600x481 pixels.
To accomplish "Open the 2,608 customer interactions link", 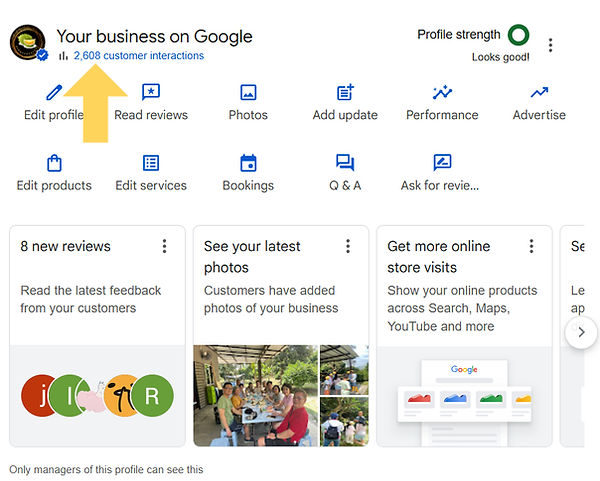I will click(x=139, y=56).
